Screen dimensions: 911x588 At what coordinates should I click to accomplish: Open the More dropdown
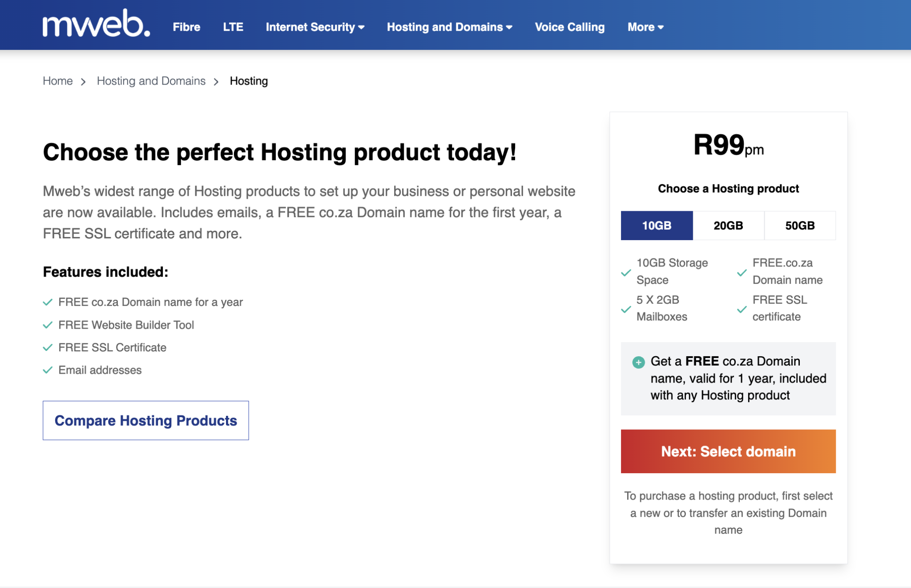click(x=645, y=27)
